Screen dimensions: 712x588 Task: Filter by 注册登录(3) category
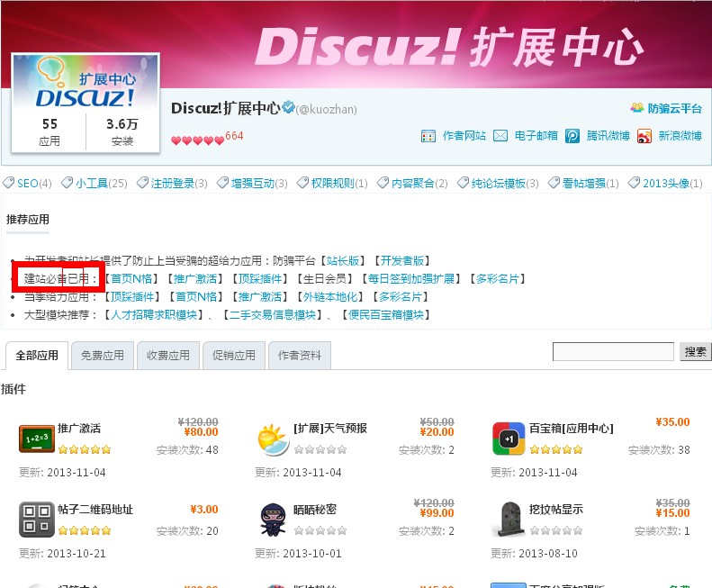[179, 183]
